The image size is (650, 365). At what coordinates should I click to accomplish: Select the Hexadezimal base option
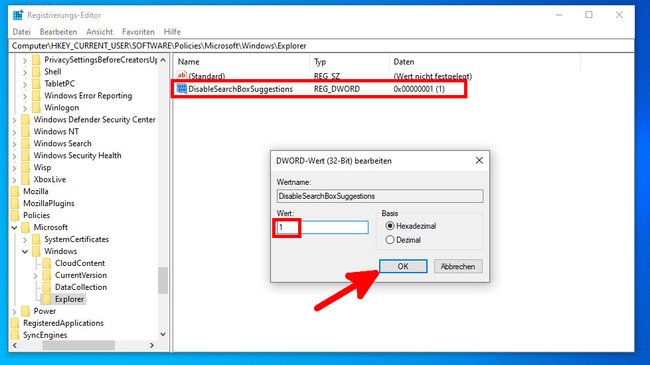[390, 226]
